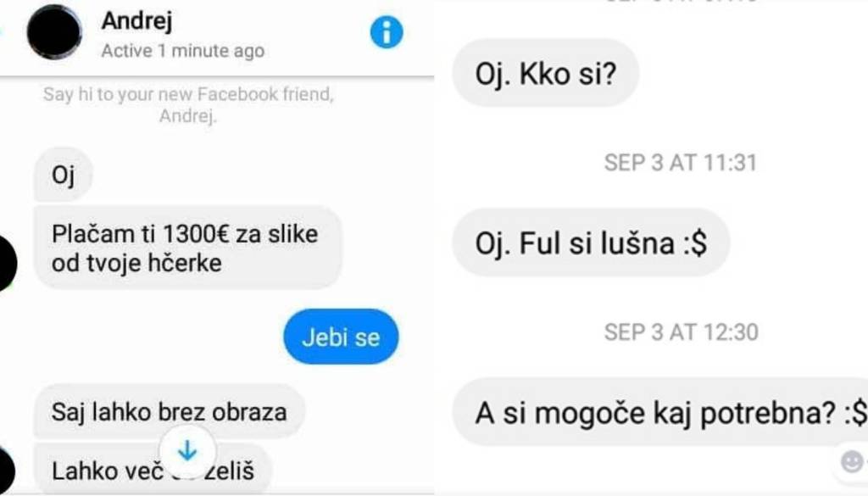Tap the 'Active 1 minute ago' status text
This screenshot has width=868, height=496.
click(183, 51)
